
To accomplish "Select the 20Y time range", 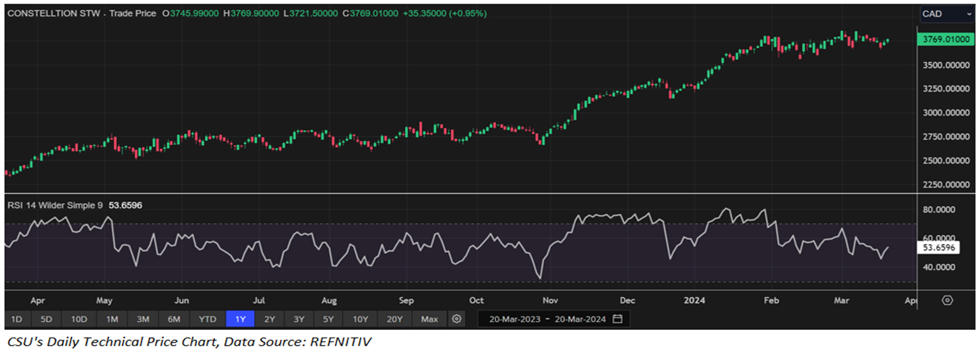I will coord(396,319).
